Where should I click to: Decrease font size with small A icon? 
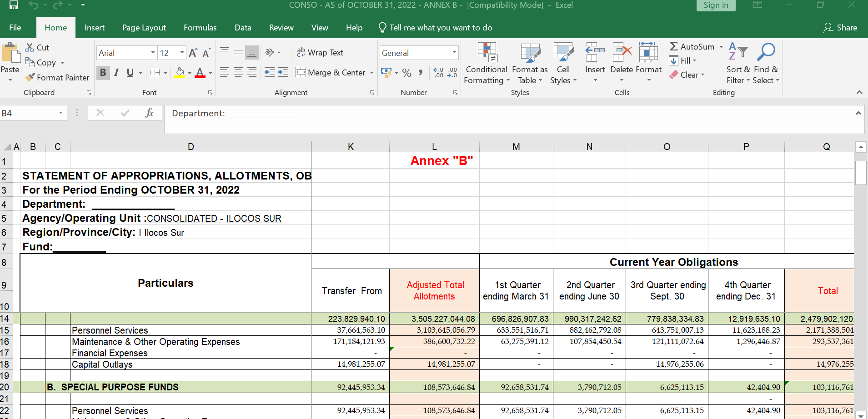click(206, 53)
